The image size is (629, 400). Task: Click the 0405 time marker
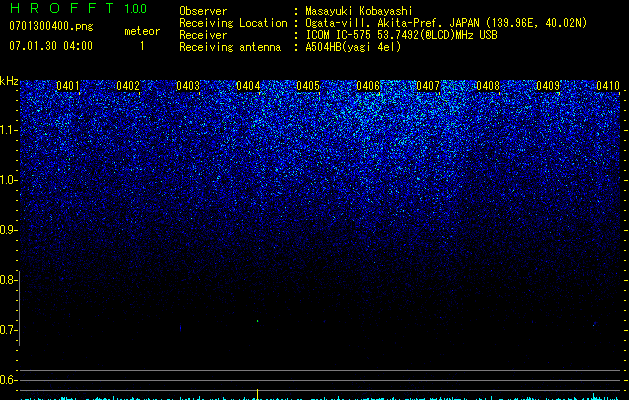click(x=308, y=86)
